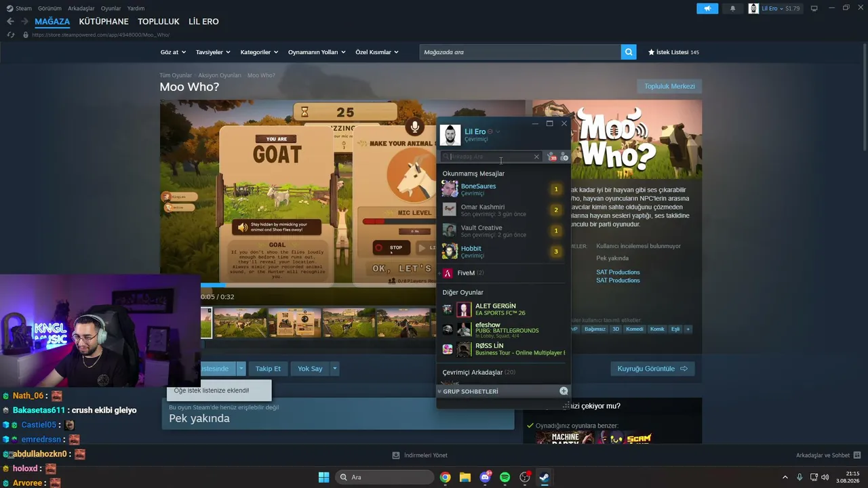868x488 pixels.
Task: Open the Omar Kashmiri unread chat
Action: tap(503, 210)
